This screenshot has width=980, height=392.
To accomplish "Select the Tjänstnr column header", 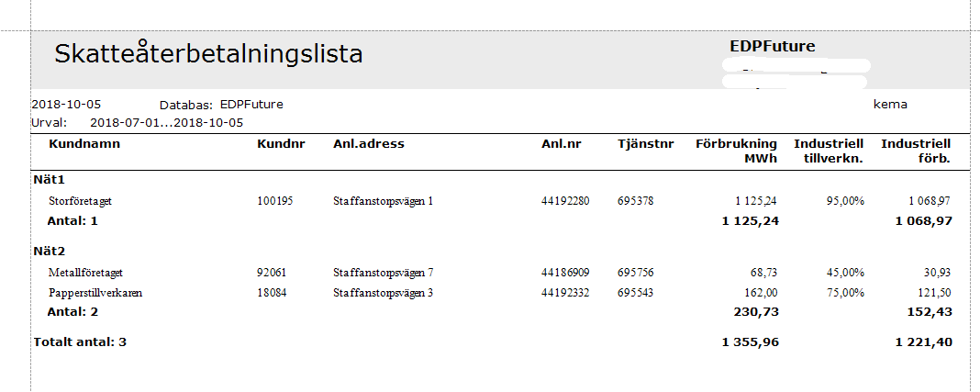I will (x=646, y=144).
